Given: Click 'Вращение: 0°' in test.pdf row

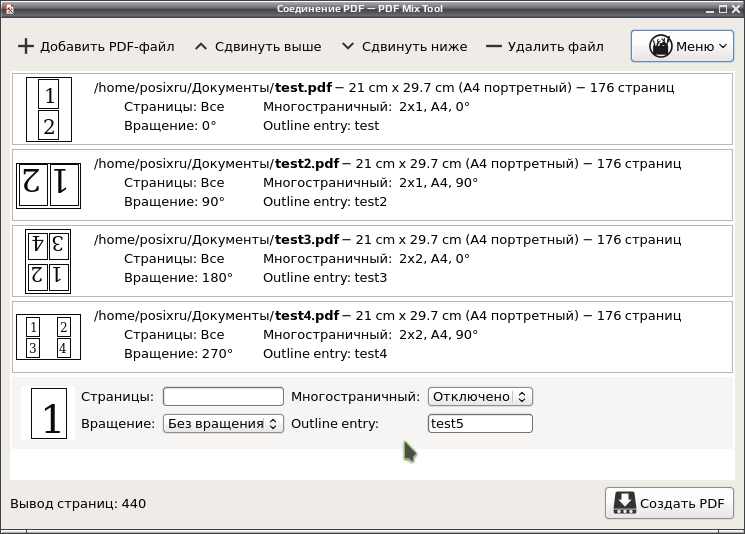Looking at the screenshot, I should click(x=170, y=125).
